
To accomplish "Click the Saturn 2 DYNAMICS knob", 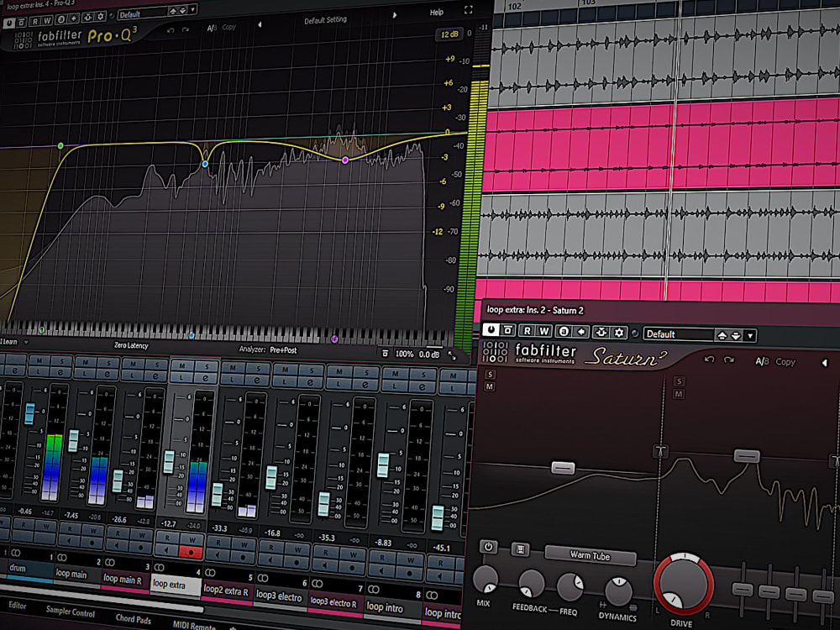I will pos(618,591).
